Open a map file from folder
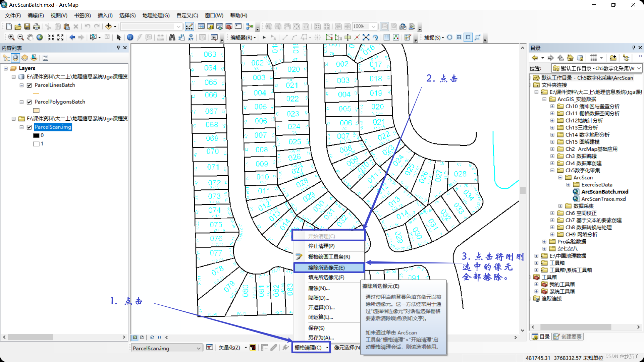Screen dimensions: 644x362 pyautogui.click(x=18, y=26)
